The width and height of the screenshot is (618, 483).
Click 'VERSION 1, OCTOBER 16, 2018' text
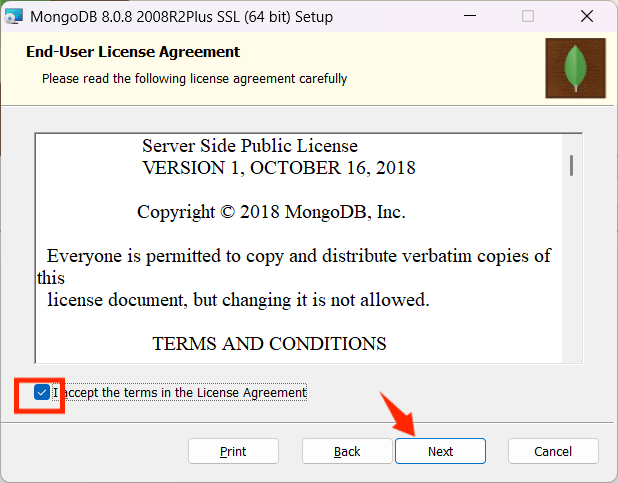point(279,168)
